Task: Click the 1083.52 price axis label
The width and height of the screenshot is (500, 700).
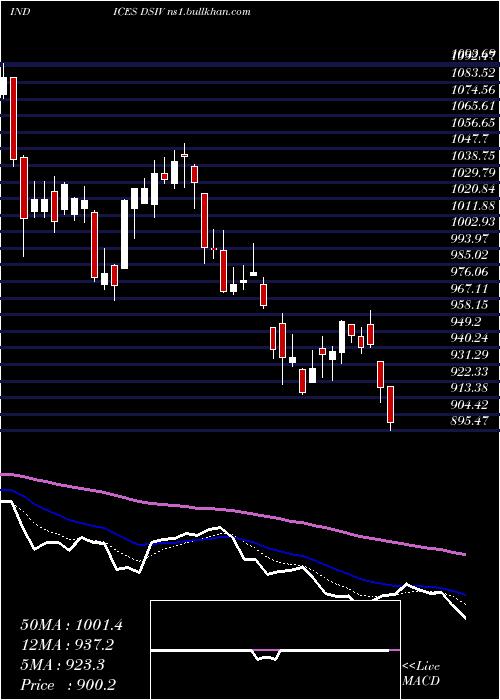Action: click(x=473, y=72)
